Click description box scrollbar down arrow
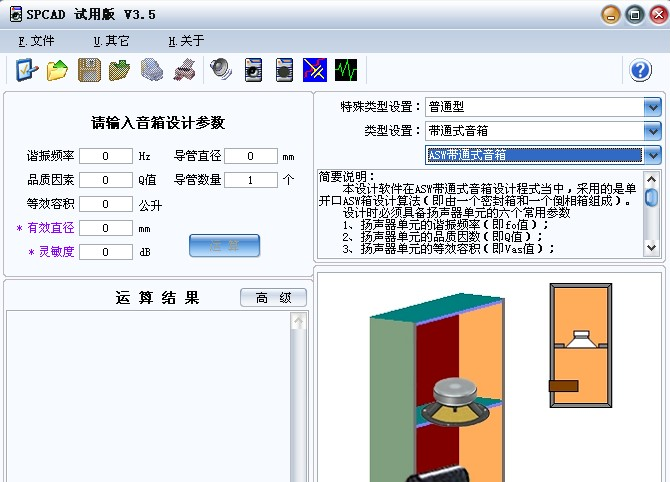Screen dimensions: 670x482 [651, 247]
